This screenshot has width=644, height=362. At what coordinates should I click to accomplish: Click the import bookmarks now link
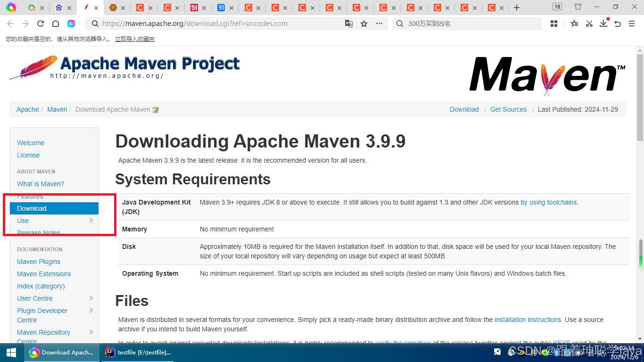point(135,39)
